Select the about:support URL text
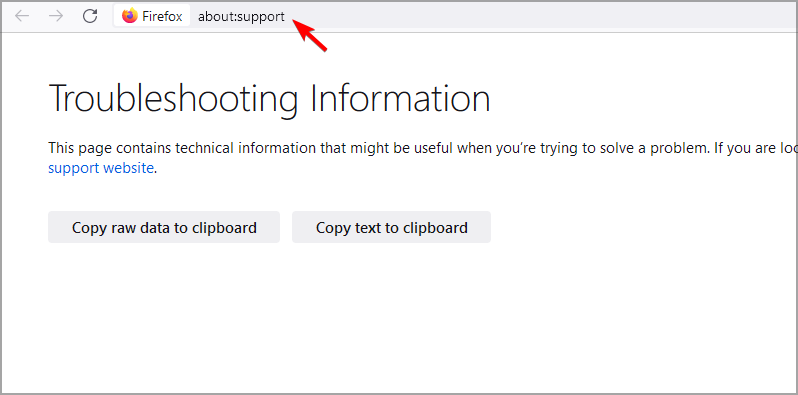The height and width of the screenshot is (395, 798). click(241, 17)
